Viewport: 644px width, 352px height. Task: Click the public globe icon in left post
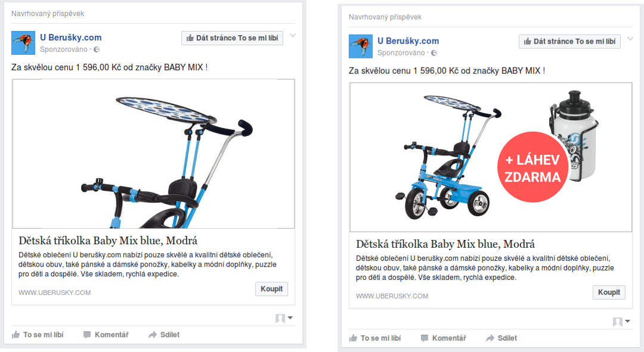point(97,49)
